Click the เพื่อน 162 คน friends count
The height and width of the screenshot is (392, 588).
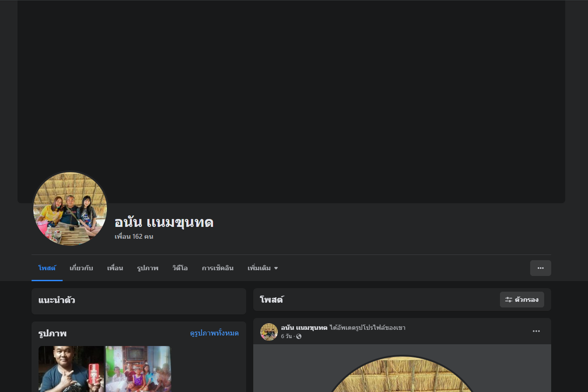click(134, 237)
